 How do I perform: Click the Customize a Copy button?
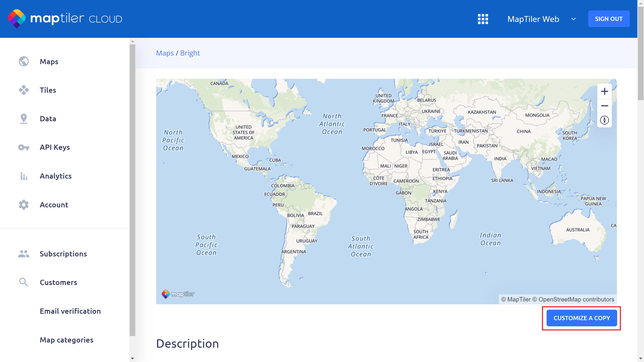pyautogui.click(x=581, y=318)
